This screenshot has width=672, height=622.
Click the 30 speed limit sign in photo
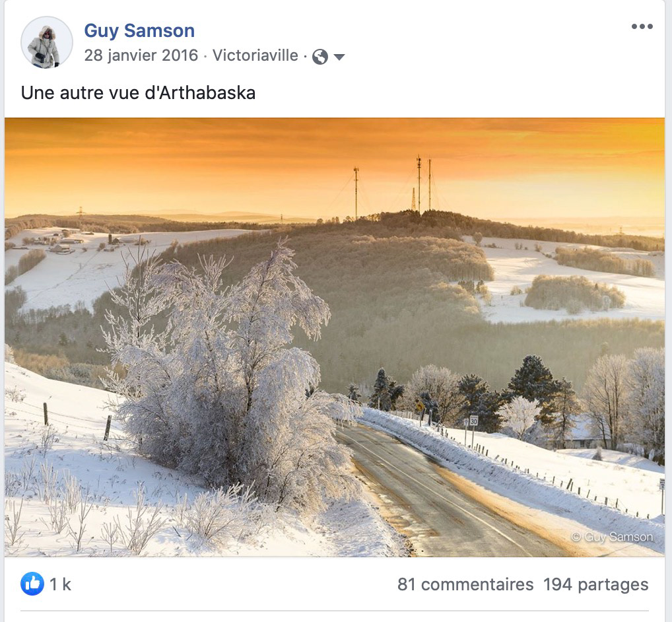tap(473, 421)
